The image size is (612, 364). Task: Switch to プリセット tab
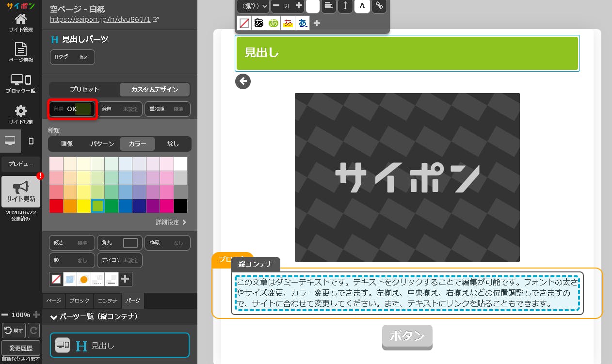[84, 90]
